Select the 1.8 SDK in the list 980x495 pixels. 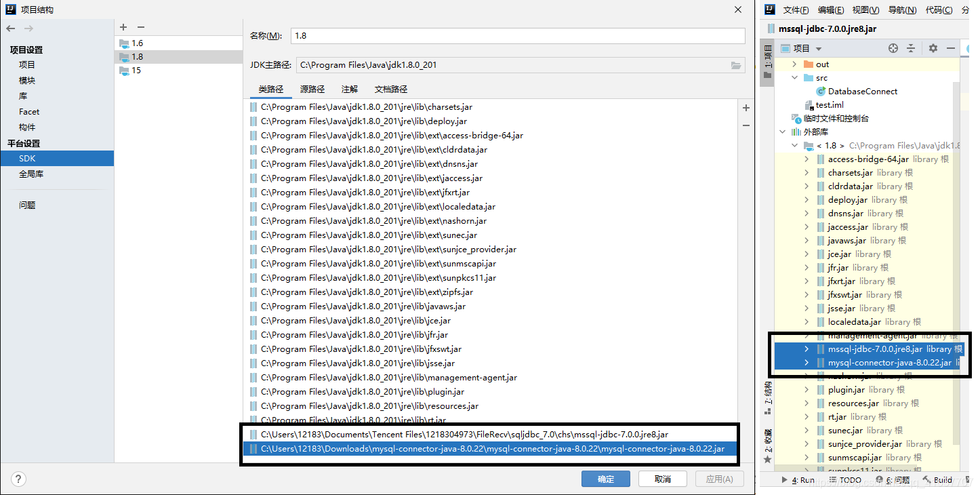[178, 57]
